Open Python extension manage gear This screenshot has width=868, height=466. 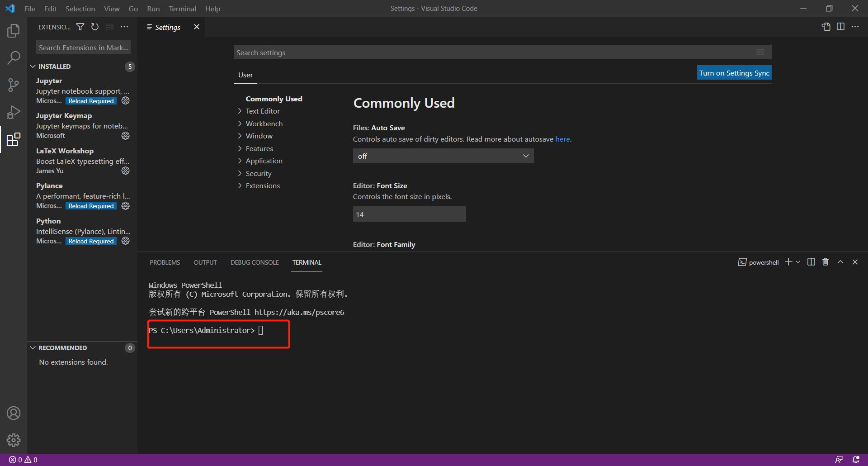[126, 241]
